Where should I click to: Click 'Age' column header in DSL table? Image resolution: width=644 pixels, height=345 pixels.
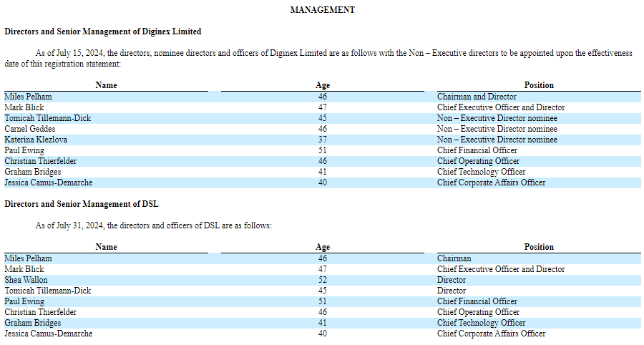(x=323, y=247)
